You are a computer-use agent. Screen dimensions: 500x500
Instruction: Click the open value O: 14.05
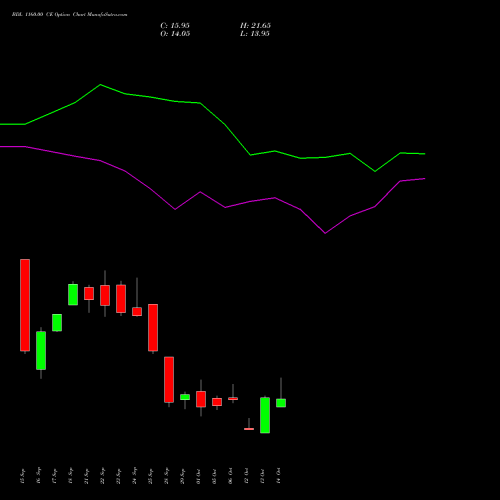175,34
